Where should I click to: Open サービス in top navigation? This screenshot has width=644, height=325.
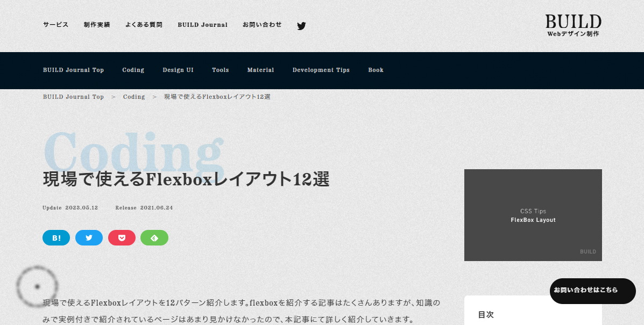(x=56, y=25)
